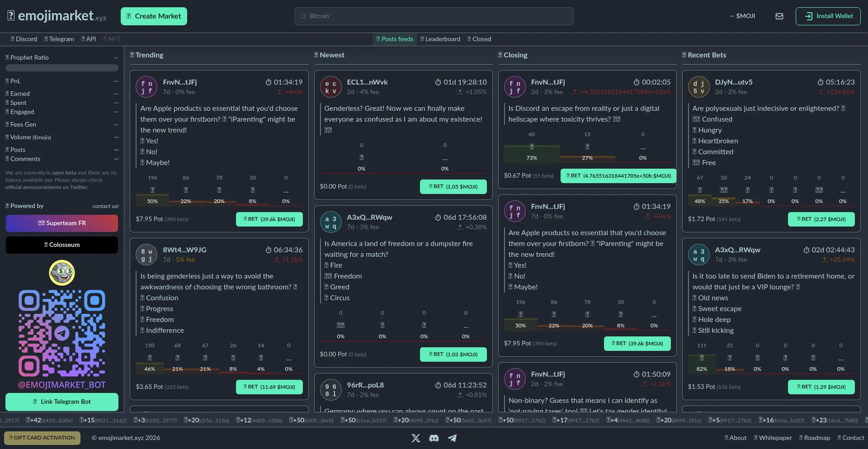Click the DJyN...utv5 avatar in Recent Bets
Image resolution: width=868 pixels, height=449 pixels.
(698, 87)
